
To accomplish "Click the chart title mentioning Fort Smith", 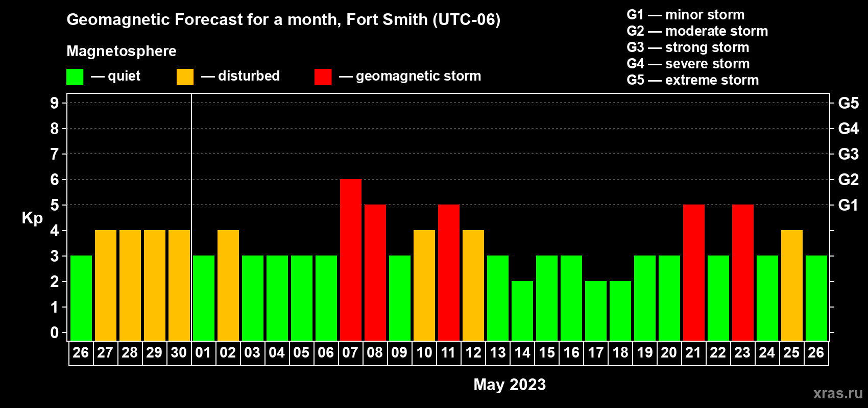I will click(x=283, y=20).
